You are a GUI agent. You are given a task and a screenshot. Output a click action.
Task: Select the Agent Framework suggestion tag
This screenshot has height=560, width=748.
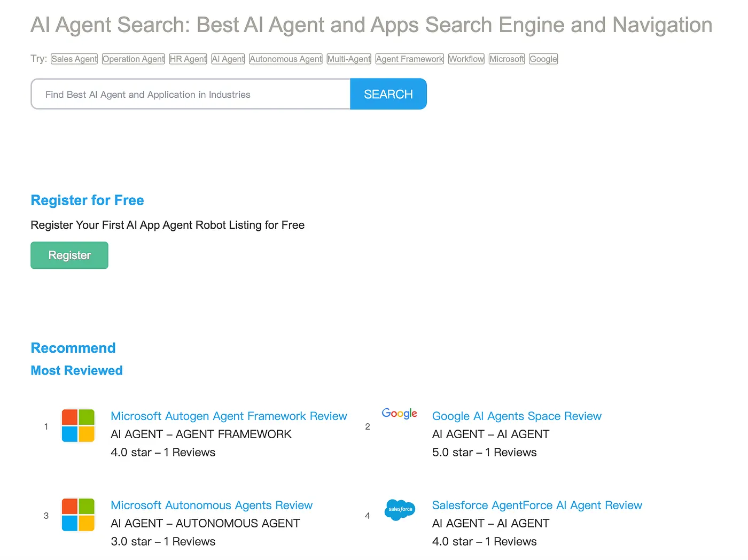(410, 59)
